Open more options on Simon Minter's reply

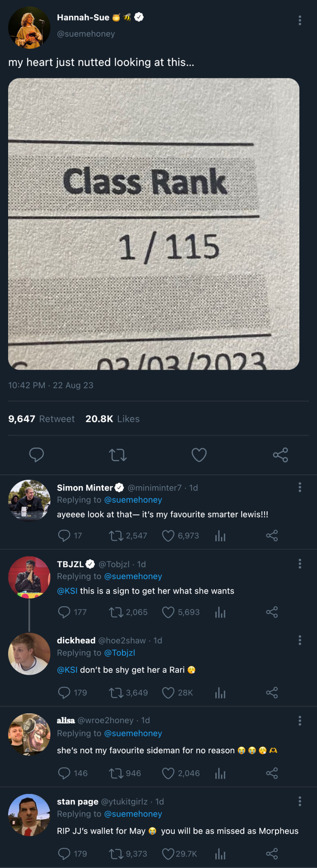tap(300, 487)
